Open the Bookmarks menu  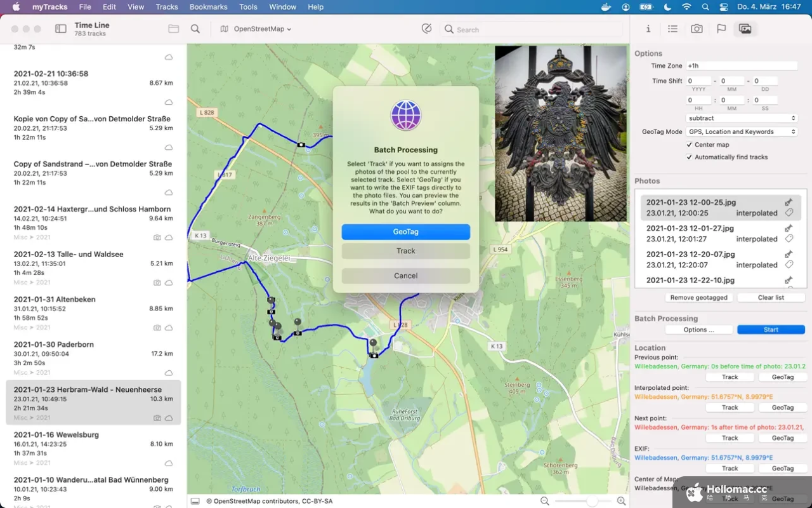[x=208, y=7]
